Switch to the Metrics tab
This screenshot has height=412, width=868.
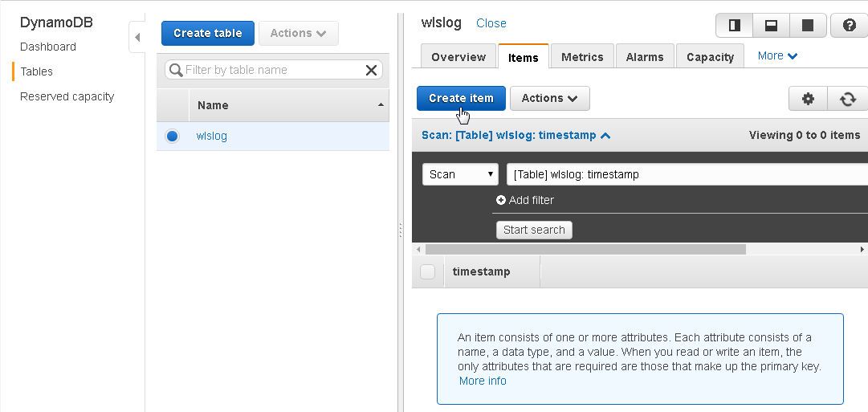[x=582, y=56]
